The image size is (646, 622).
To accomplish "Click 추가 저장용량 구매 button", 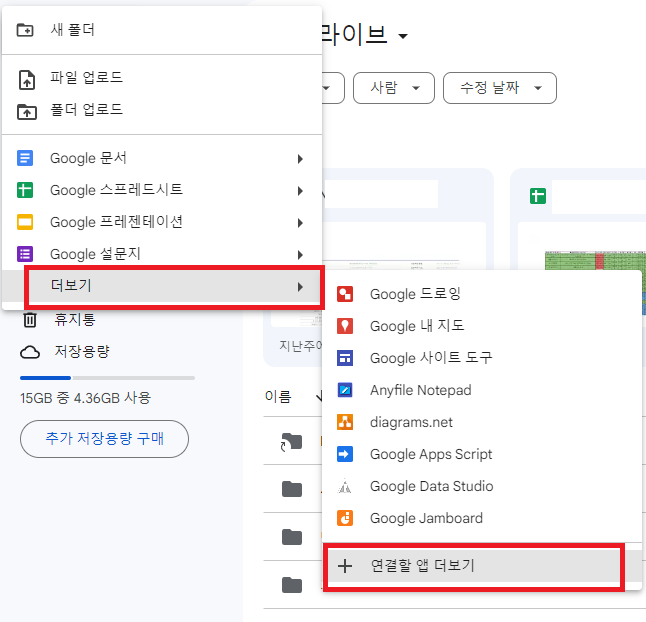I will 104,439.
